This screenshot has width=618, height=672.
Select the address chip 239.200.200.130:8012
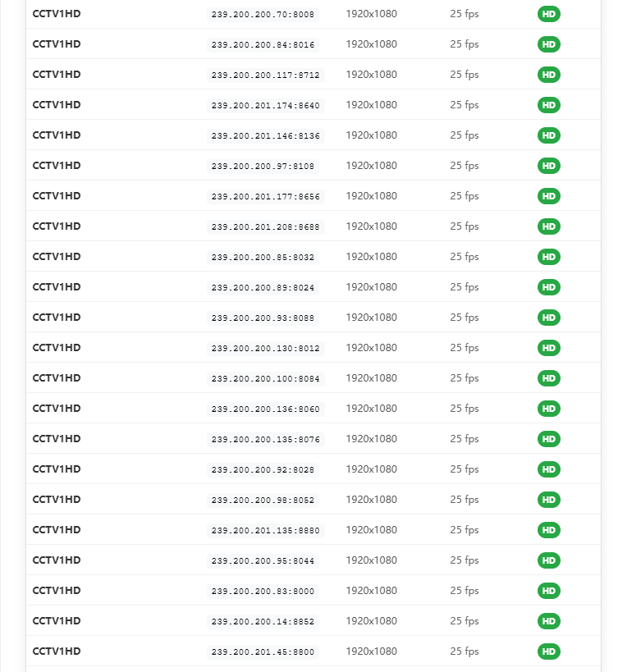point(265,348)
